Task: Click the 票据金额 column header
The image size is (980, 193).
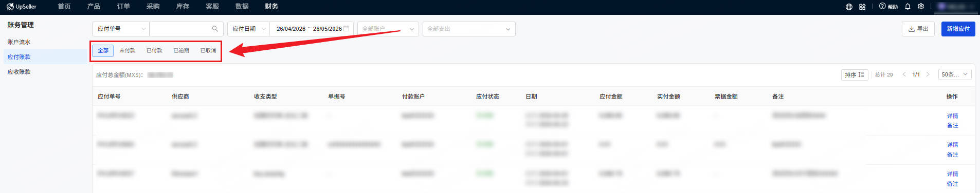Action: click(726, 96)
